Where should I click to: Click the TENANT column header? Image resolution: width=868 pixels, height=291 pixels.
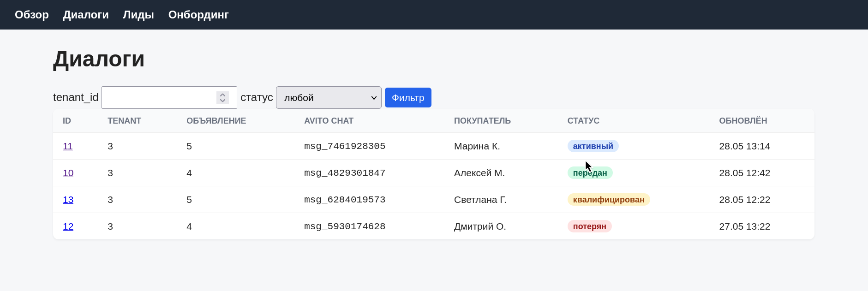(124, 121)
